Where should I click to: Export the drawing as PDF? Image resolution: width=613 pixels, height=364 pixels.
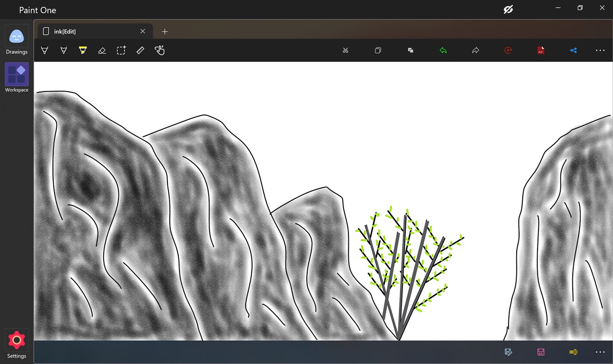[540, 50]
